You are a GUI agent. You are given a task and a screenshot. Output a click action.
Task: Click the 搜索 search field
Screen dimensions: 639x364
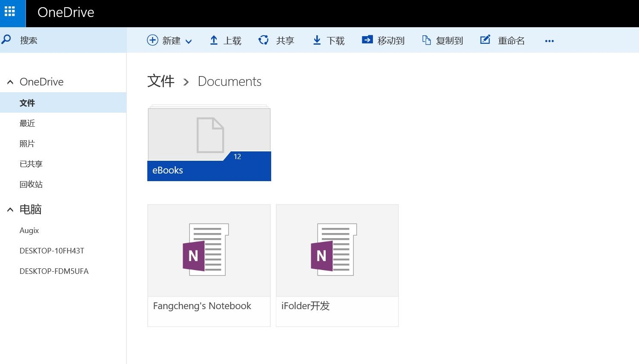(63, 40)
